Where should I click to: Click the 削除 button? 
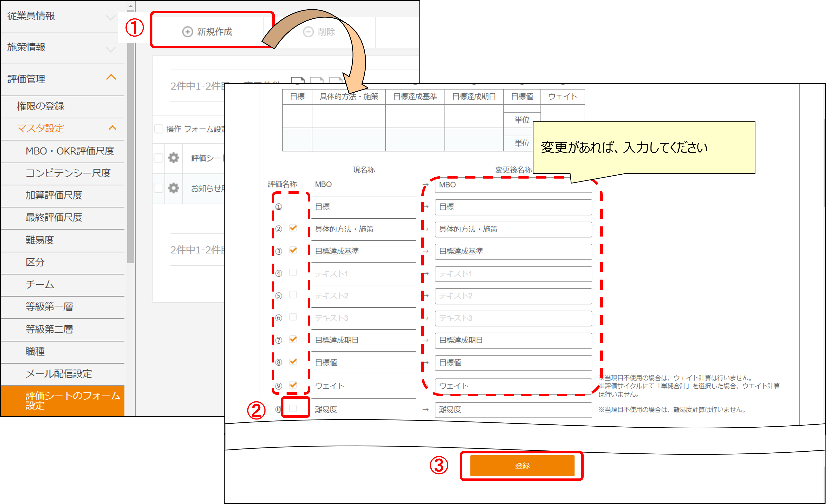(319, 32)
